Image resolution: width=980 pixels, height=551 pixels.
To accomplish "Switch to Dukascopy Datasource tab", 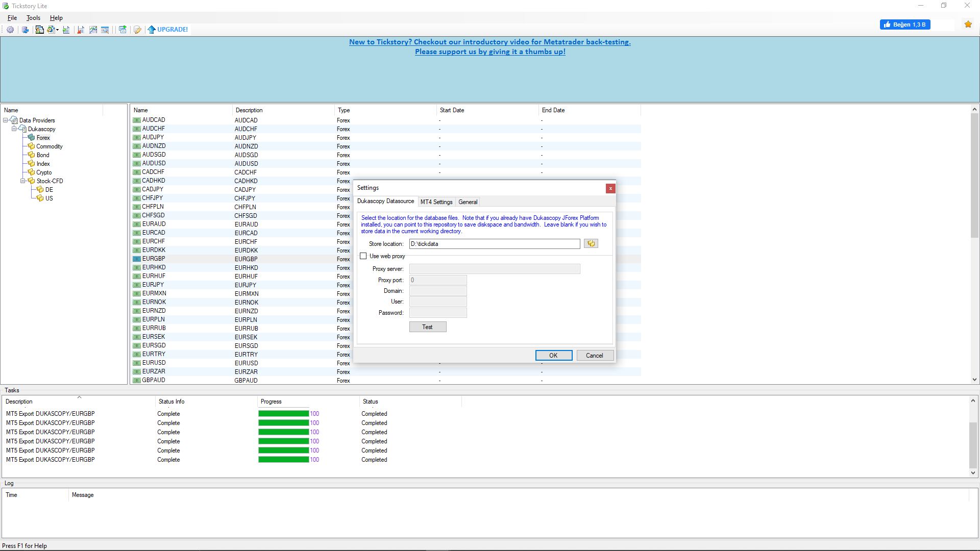I will pyautogui.click(x=386, y=202).
